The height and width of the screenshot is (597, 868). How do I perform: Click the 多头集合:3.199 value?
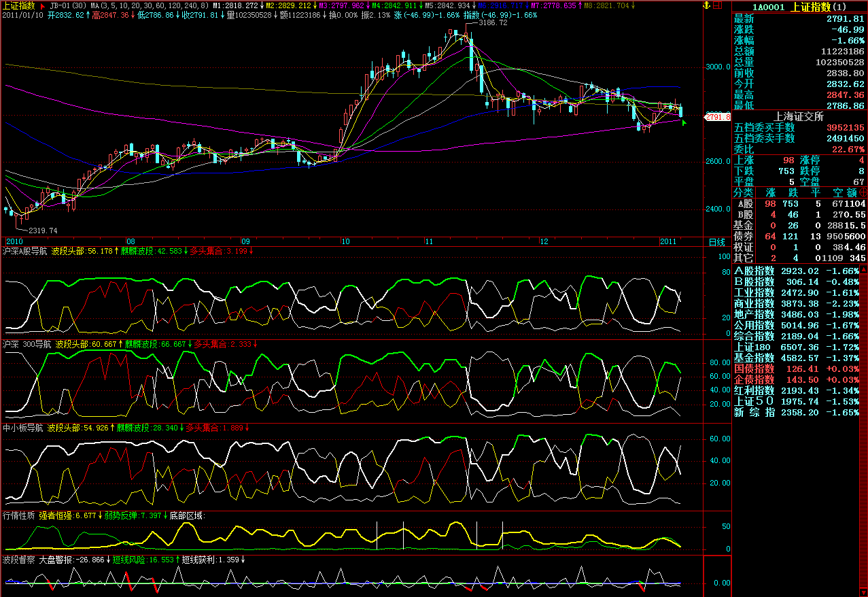[219, 251]
